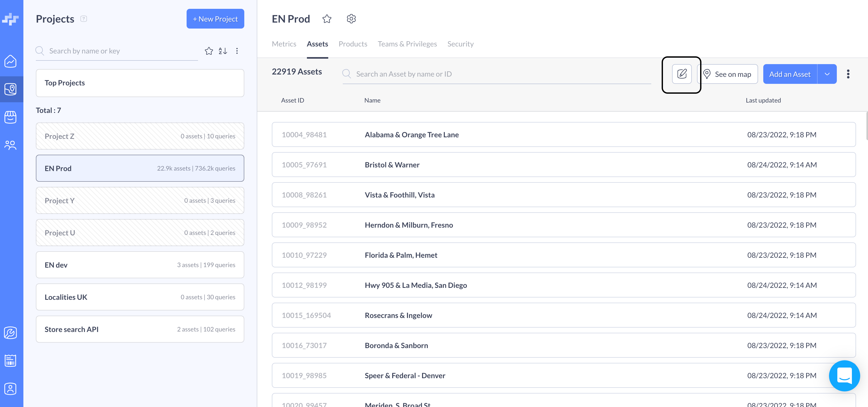The height and width of the screenshot is (407, 868).
Task: Open assets toolbar three-dot menu
Action: (x=848, y=74)
